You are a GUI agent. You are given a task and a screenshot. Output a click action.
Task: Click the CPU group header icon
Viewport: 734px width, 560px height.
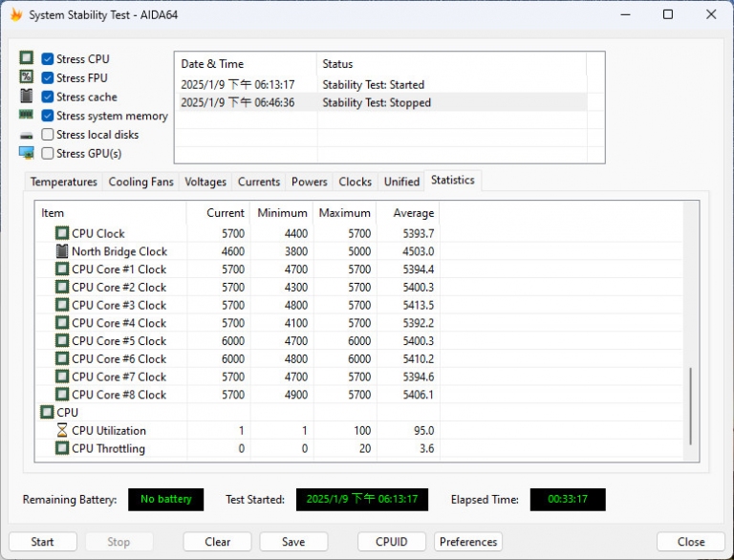click(x=47, y=412)
